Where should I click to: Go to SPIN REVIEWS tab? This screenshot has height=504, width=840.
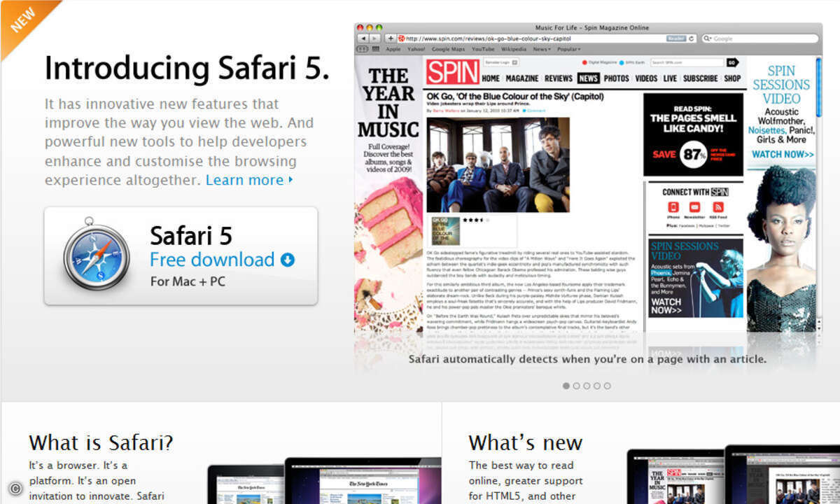click(559, 78)
